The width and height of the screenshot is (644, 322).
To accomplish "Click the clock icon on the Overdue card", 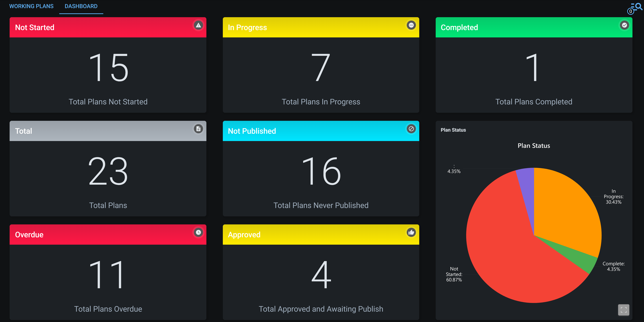I will click(x=198, y=232).
